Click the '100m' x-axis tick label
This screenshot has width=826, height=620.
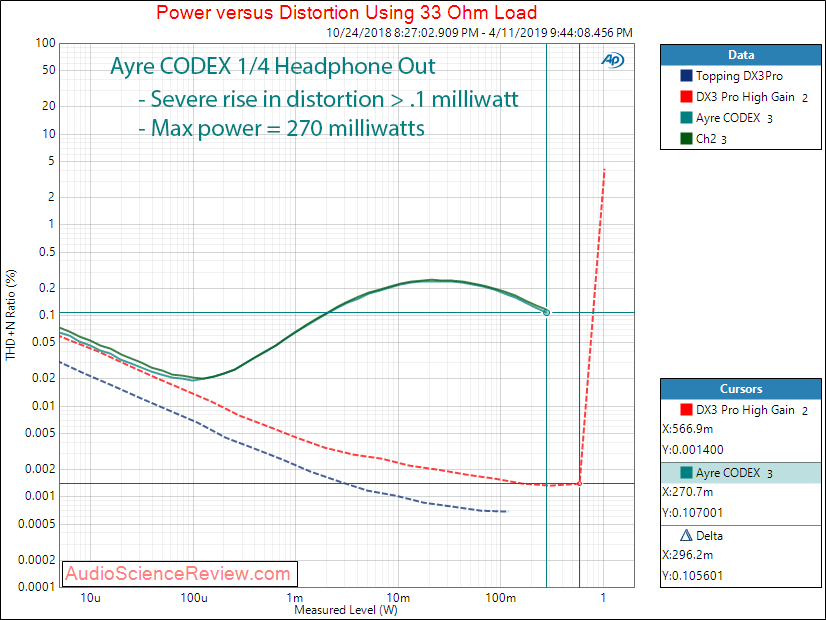point(500,598)
